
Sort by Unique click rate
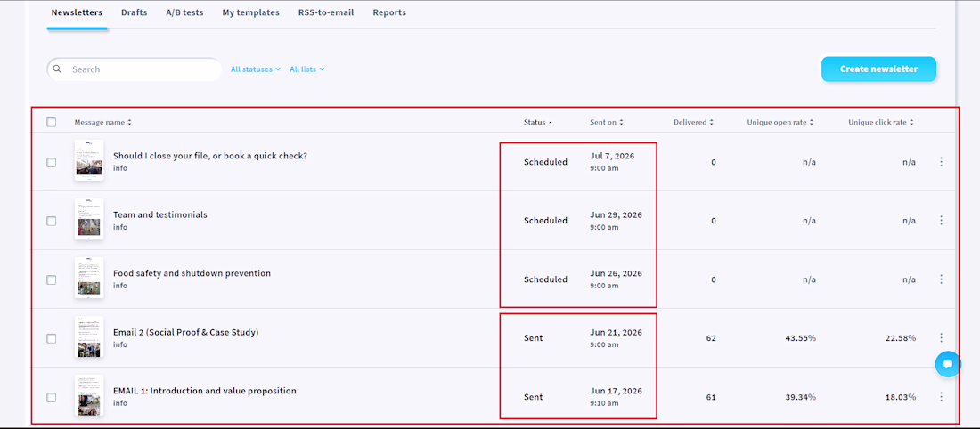coord(881,123)
